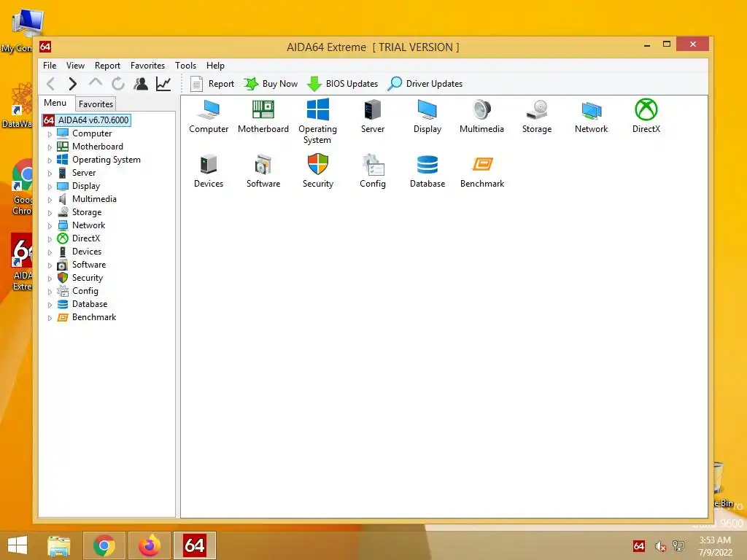Expand the Operating System tree node
The width and height of the screenshot is (747, 560).
(x=50, y=160)
